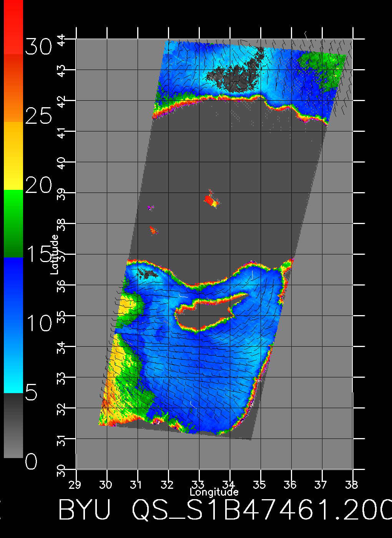Viewport: 392px width, 538px height.
Task: Click the gray segment of the color bar
Action: coord(13,425)
